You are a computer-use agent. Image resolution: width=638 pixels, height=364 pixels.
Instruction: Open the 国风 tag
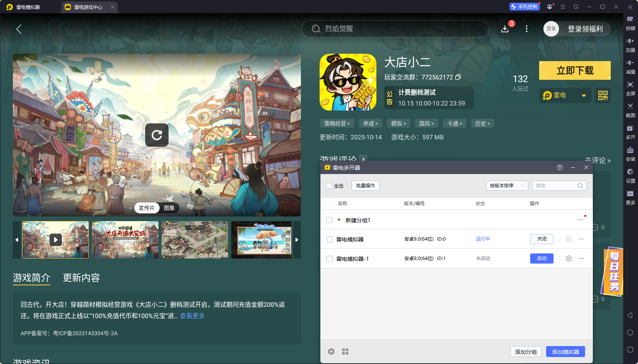427,123
